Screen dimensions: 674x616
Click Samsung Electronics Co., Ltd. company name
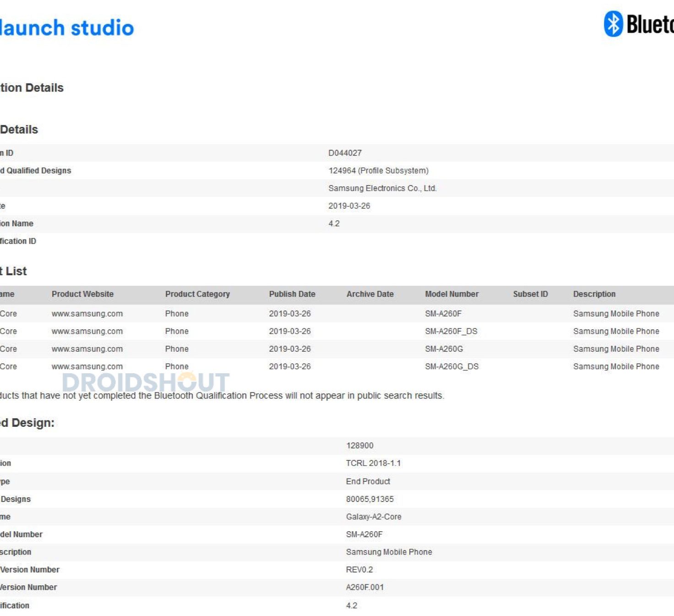(382, 188)
